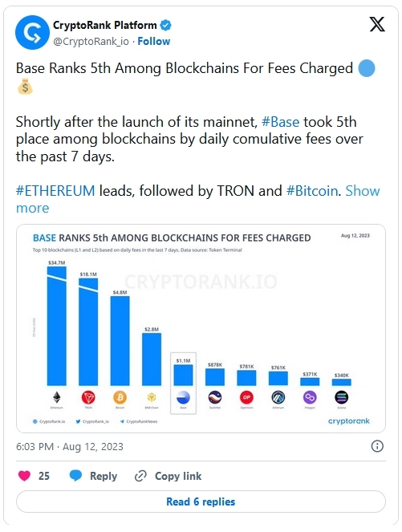Click the Read 6 replies button
The width and height of the screenshot is (402, 532).
pos(201,502)
